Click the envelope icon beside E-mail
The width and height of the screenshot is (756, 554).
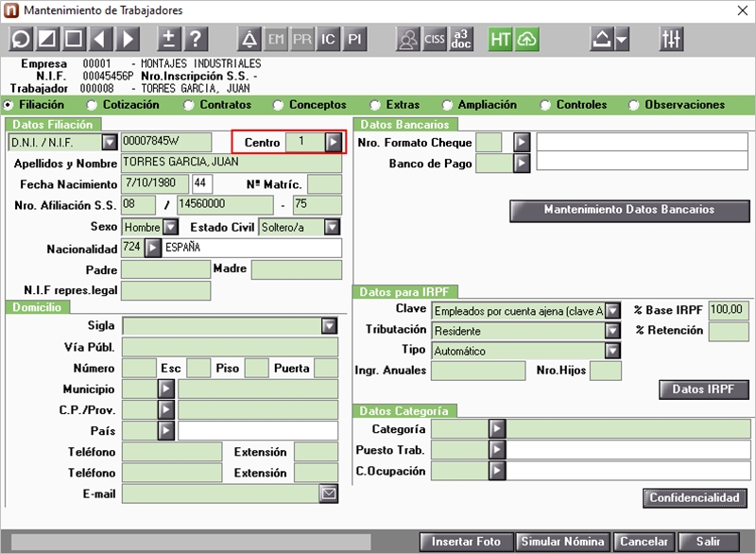[x=329, y=493]
